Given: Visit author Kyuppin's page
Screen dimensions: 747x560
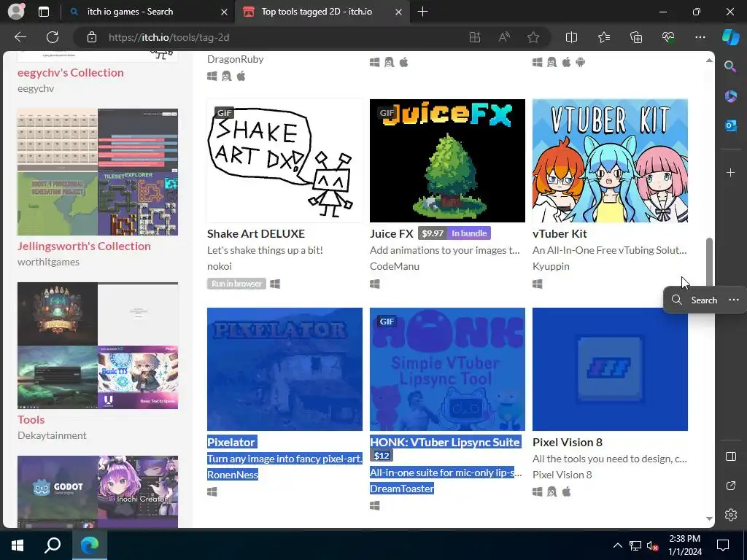Looking at the screenshot, I should pyautogui.click(x=551, y=266).
